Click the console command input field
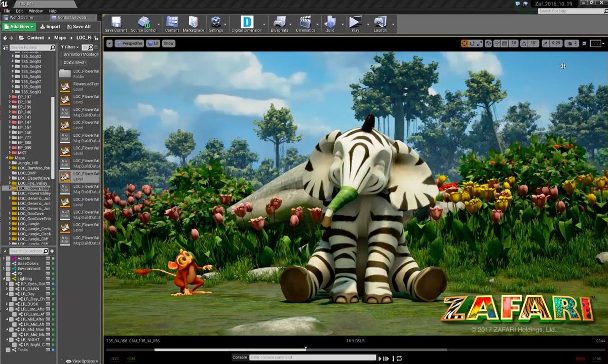608x364 pixels. pos(312,357)
